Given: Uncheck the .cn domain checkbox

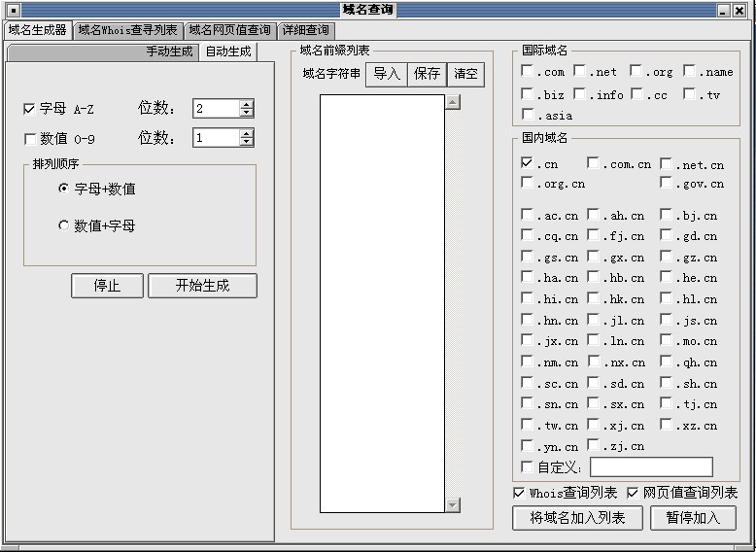Looking at the screenshot, I should pos(527,163).
